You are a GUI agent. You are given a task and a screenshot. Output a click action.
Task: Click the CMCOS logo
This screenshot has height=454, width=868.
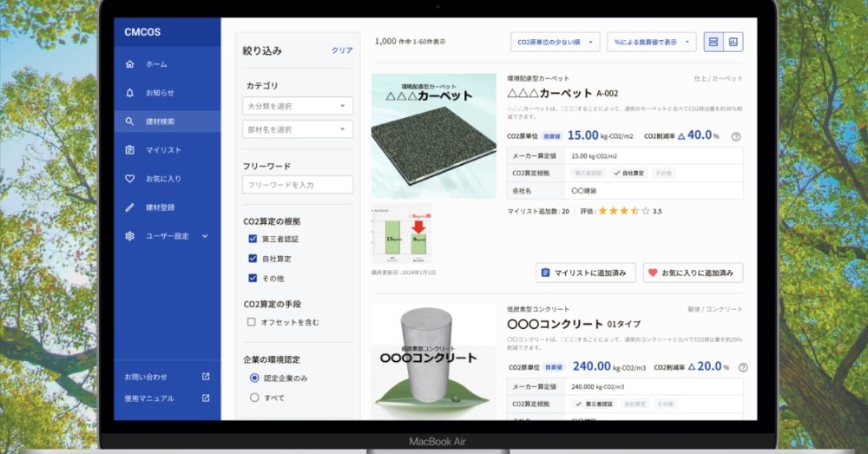142,32
